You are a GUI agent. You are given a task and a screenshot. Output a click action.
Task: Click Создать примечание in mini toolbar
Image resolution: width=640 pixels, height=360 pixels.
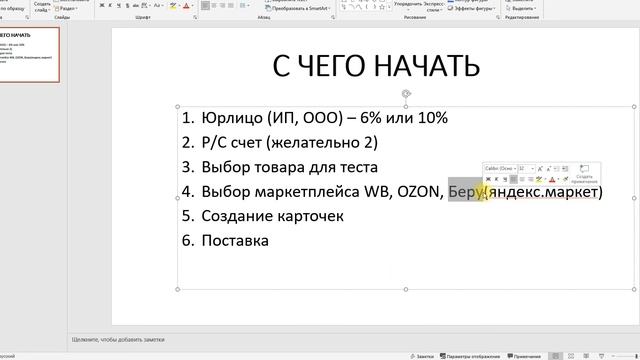click(584, 173)
